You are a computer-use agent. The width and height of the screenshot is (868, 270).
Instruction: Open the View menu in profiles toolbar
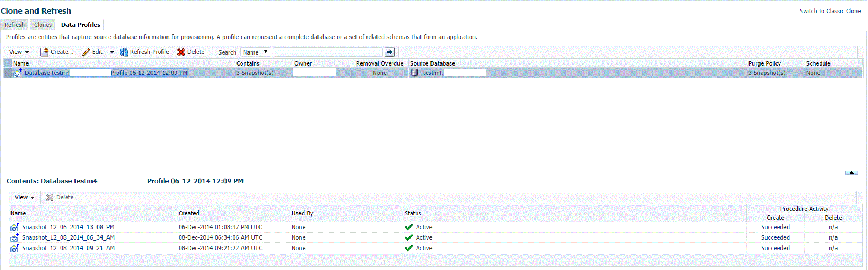(19, 52)
